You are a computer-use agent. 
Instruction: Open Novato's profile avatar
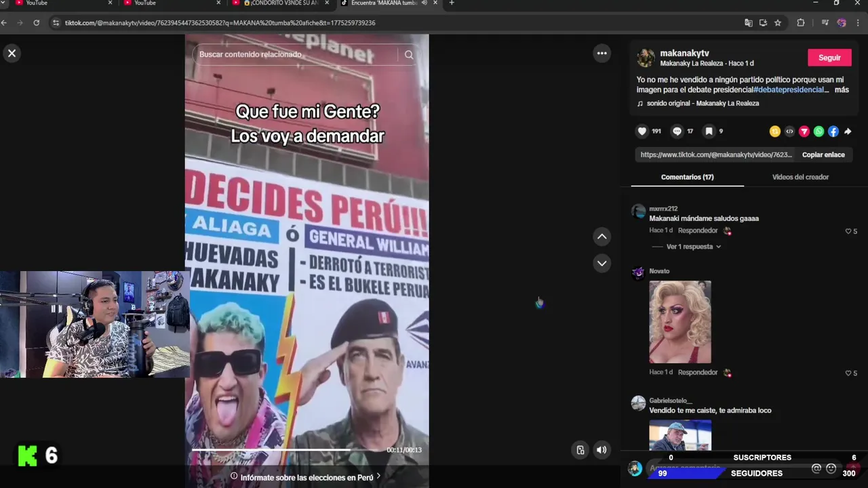[x=638, y=273]
